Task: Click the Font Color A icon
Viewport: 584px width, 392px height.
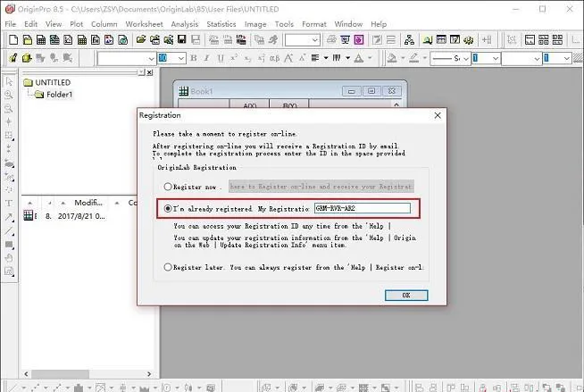Action: (x=359, y=58)
